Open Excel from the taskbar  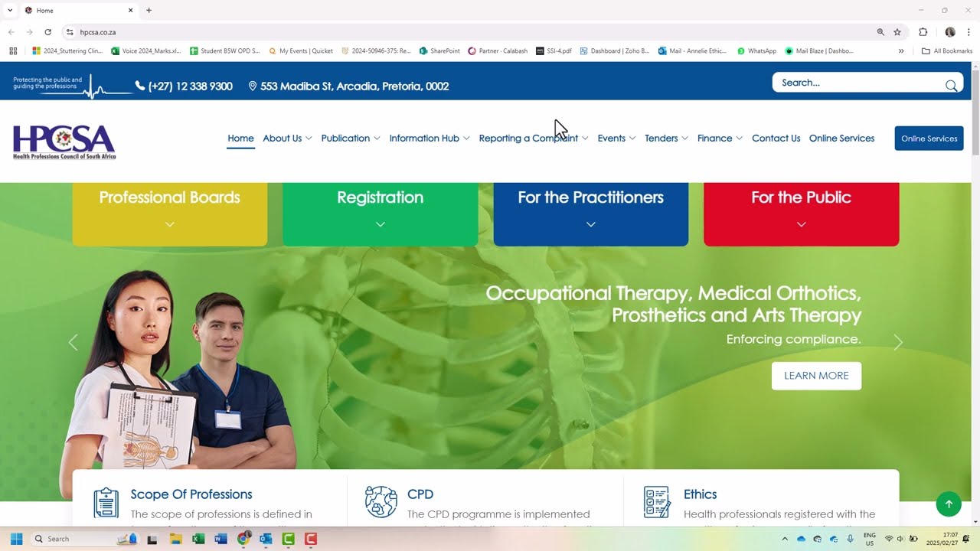click(x=198, y=539)
